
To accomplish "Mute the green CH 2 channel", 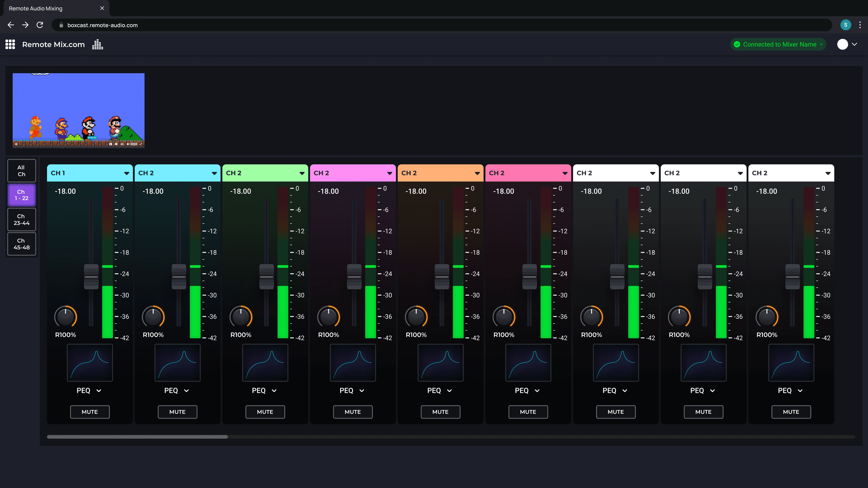I will point(265,412).
